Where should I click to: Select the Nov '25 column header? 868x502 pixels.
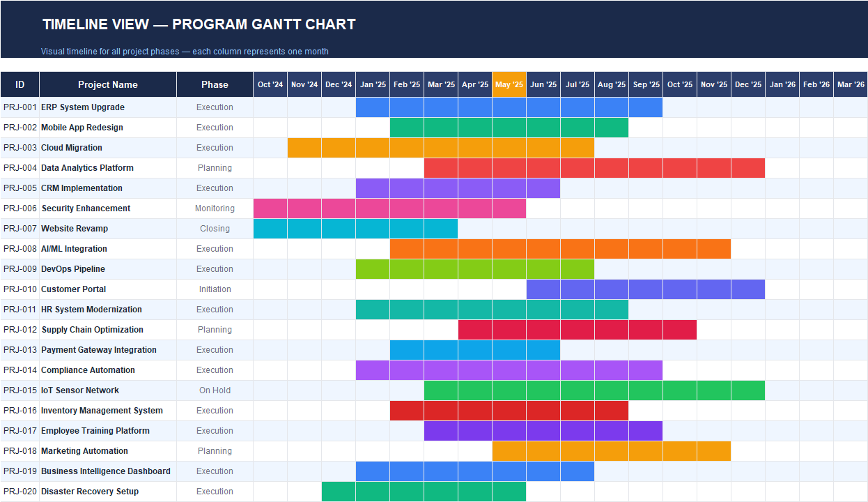714,84
